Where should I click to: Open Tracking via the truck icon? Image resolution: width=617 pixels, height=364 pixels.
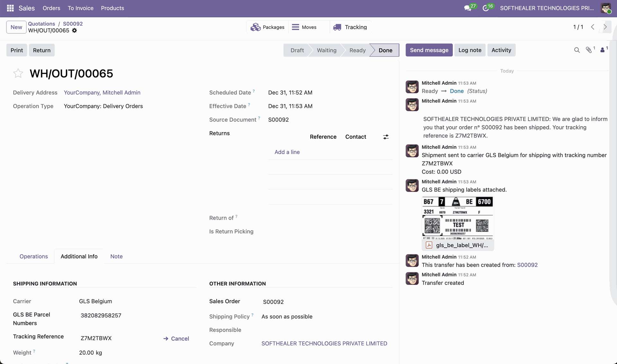[337, 27]
